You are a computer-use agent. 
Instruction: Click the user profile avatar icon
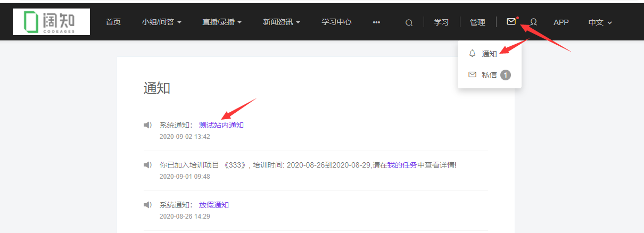click(533, 22)
